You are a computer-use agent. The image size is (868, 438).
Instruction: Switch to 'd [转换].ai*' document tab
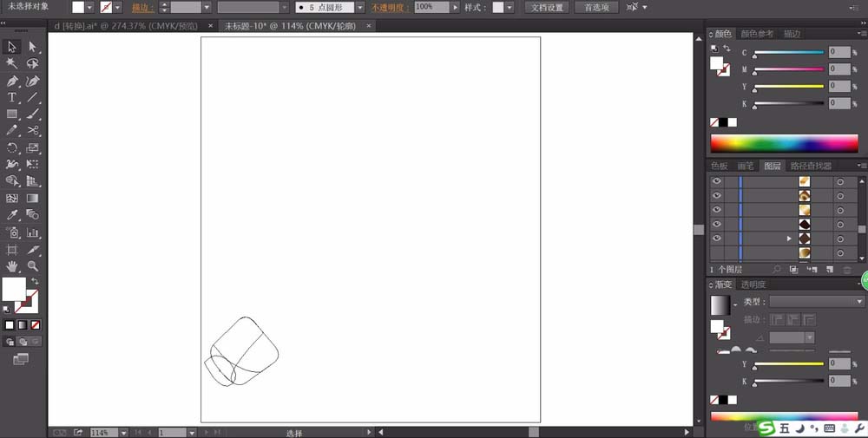pos(126,25)
